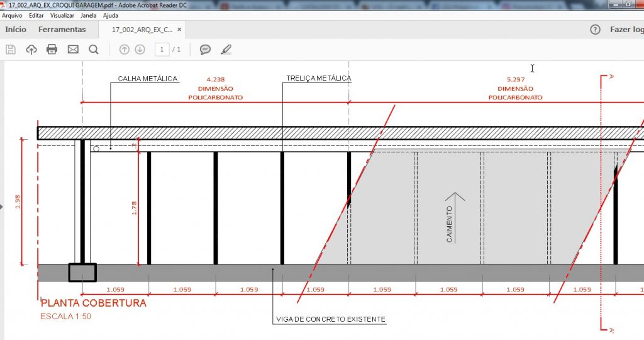Click the VIGA DE CONCRETO EXISTENTE label
The image size is (644, 340).
(331, 319)
